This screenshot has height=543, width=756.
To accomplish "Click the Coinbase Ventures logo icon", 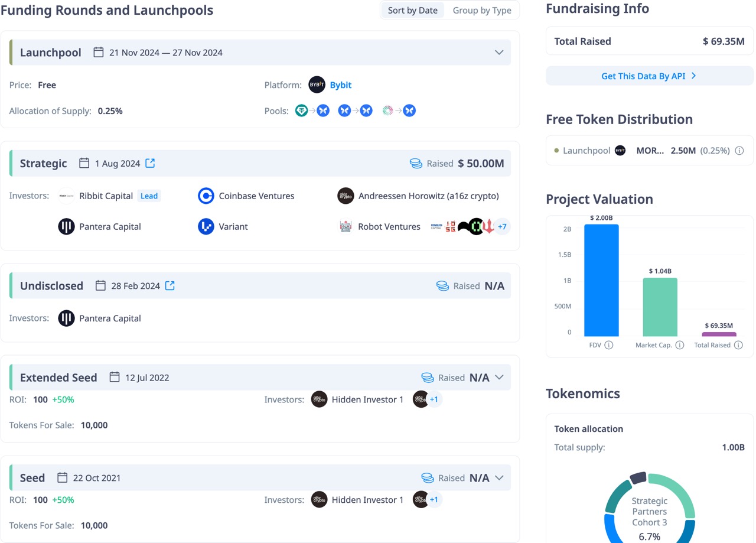I will click(x=206, y=196).
